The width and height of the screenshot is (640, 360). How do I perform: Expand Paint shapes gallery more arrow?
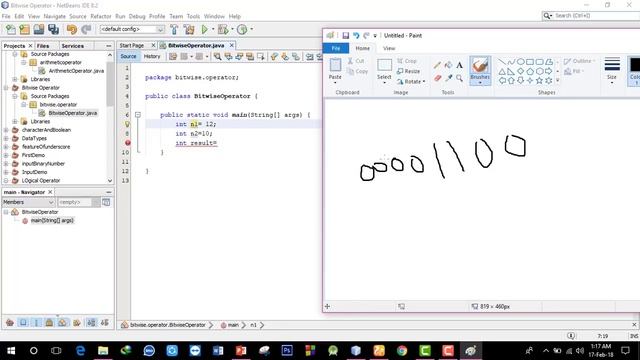coord(558,80)
